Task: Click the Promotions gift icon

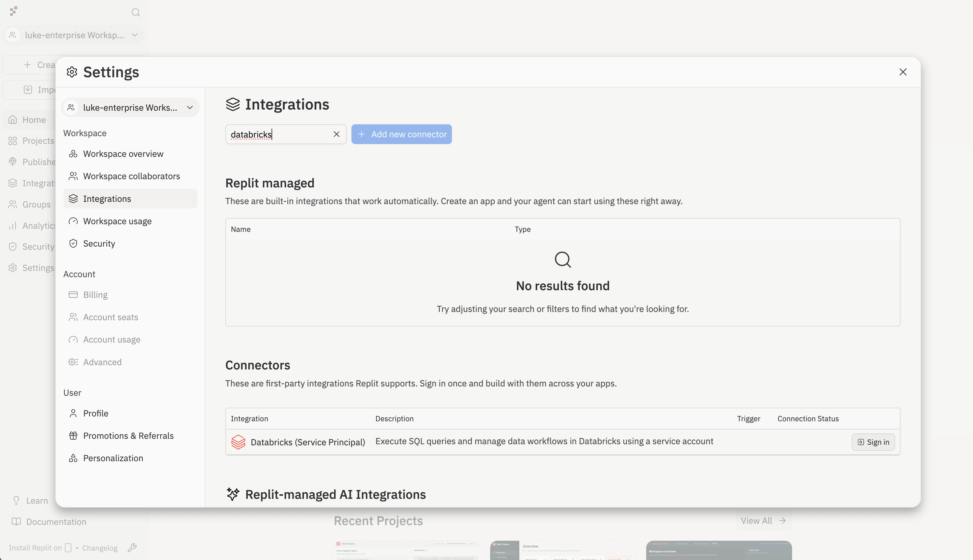Action: (x=73, y=436)
